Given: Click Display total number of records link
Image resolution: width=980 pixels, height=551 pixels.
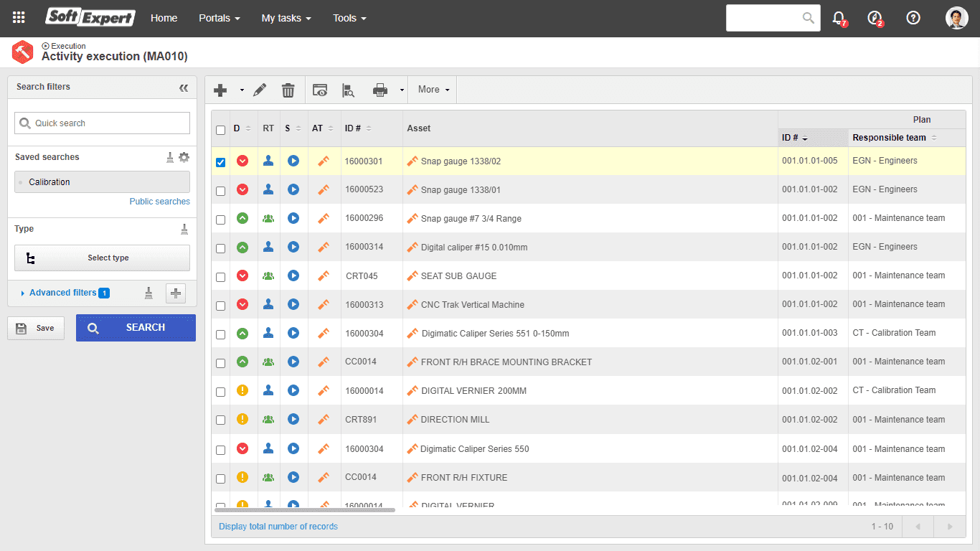Looking at the screenshot, I should pyautogui.click(x=278, y=527).
